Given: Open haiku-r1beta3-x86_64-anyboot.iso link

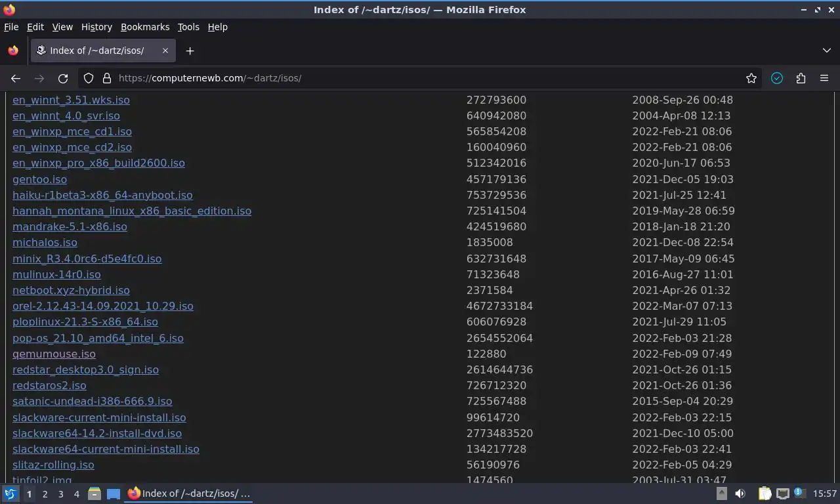Looking at the screenshot, I should tap(102, 195).
